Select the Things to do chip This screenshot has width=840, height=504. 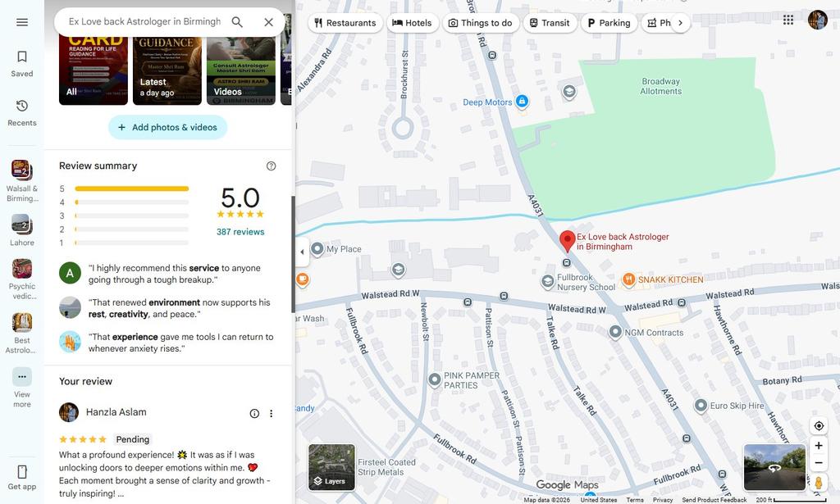click(x=481, y=22)
